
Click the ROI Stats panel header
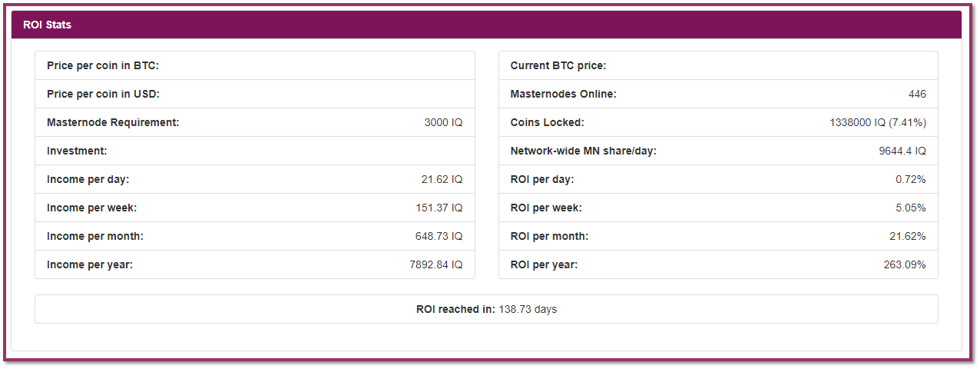pos(486,25)
